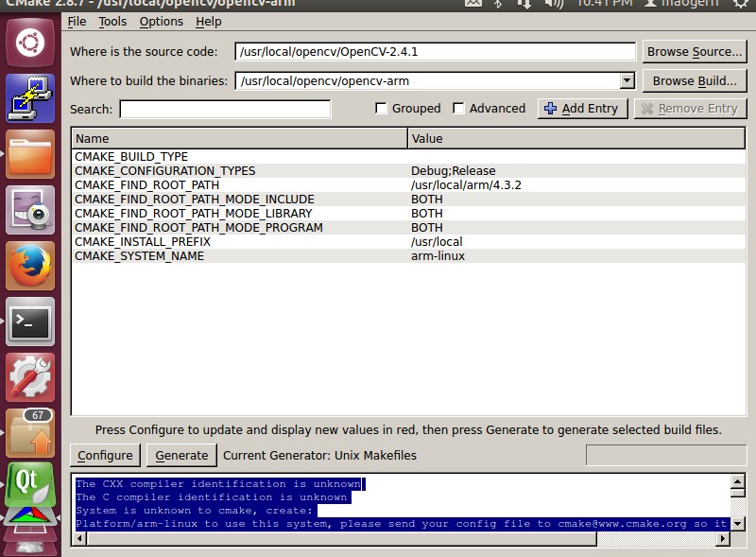Expand the build binaries path dropdown
Viewport: 756px width, 557px height.
pos(627,80)
